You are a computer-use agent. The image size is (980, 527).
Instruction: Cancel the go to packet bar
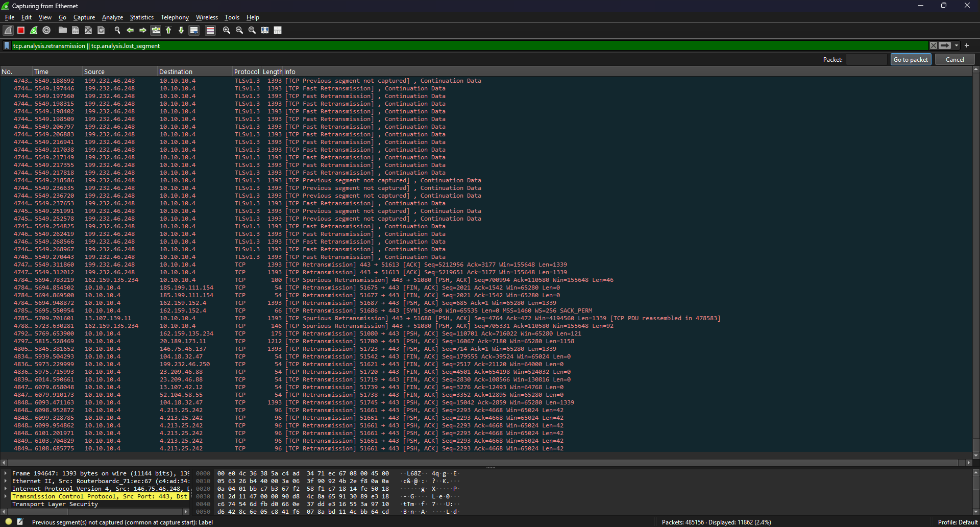(x=954, y=60)
